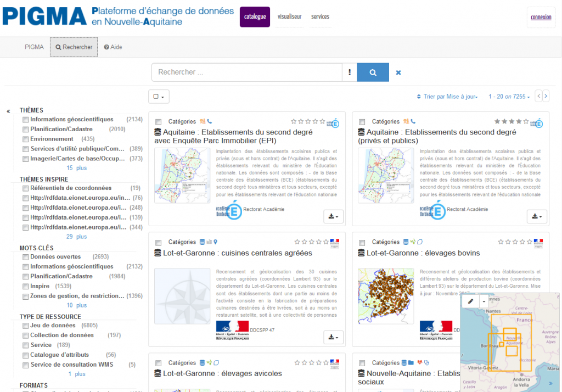This screenshot has height=392, width=562.
Task: Check Service de consultation WMS filter
Action: tap(25, 365)
